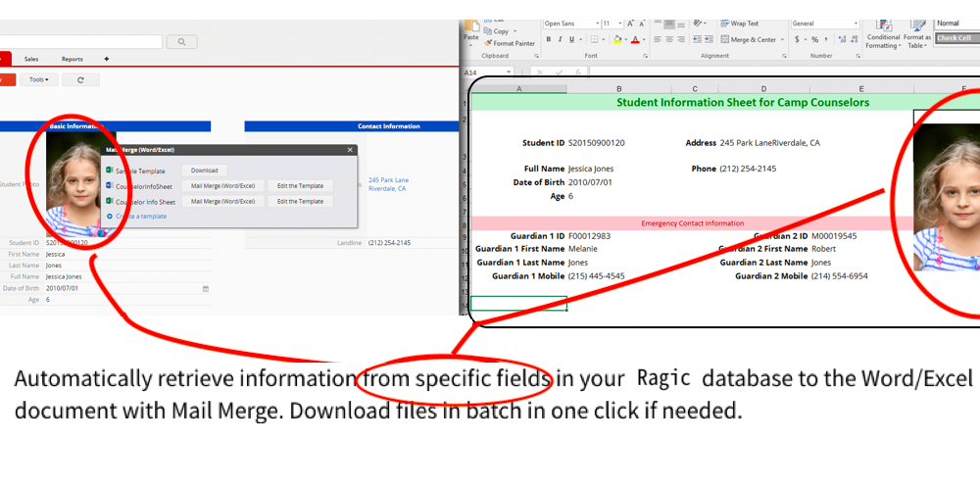
Task: Click the Increase Indent icon
Action: 709,39
